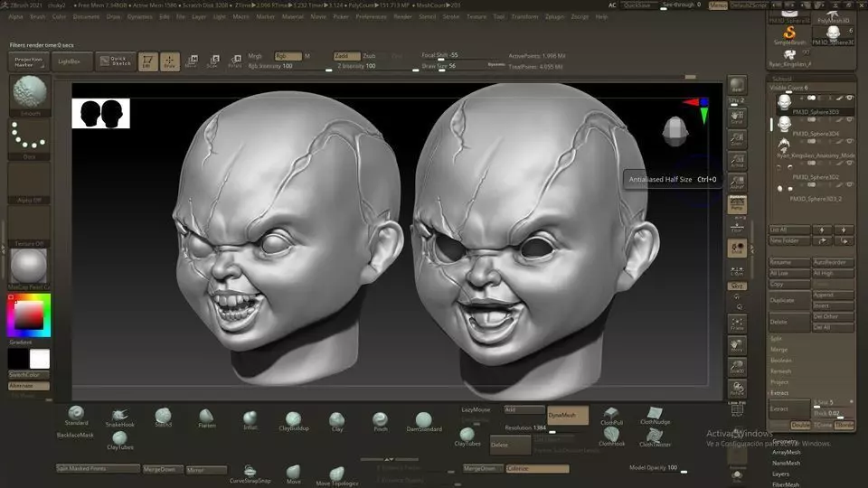Select the ClothPull brush

point(611,416)
